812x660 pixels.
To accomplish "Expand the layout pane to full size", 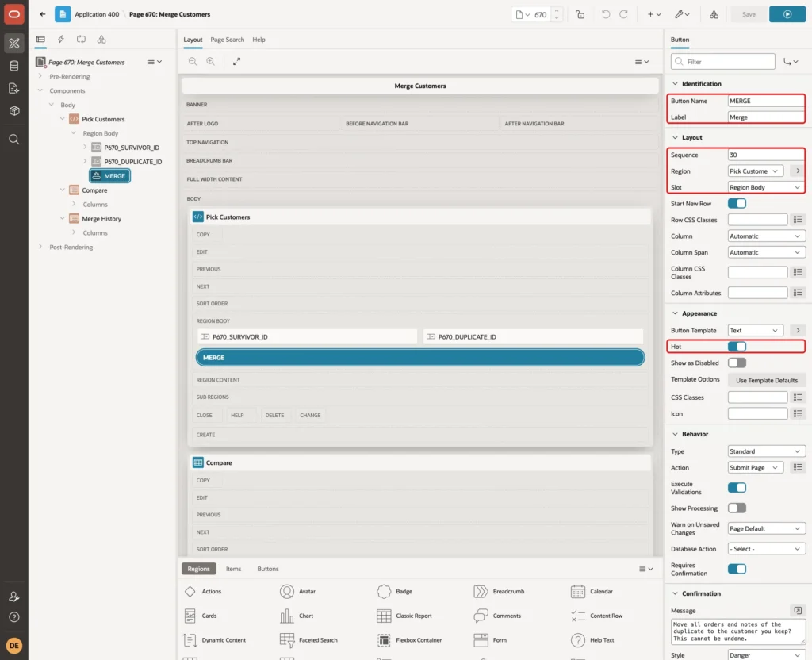I will point(236,61).
